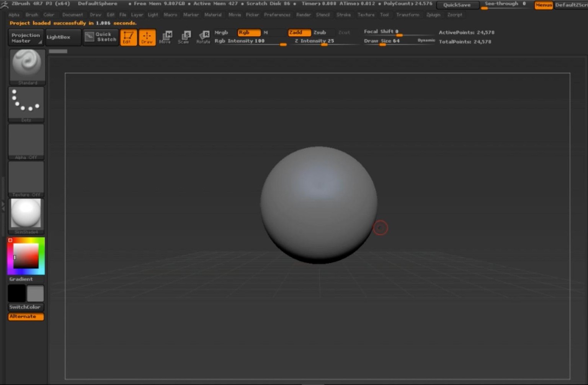
Task: Enable Zsub sculpting mode
Action: [320, 33]
